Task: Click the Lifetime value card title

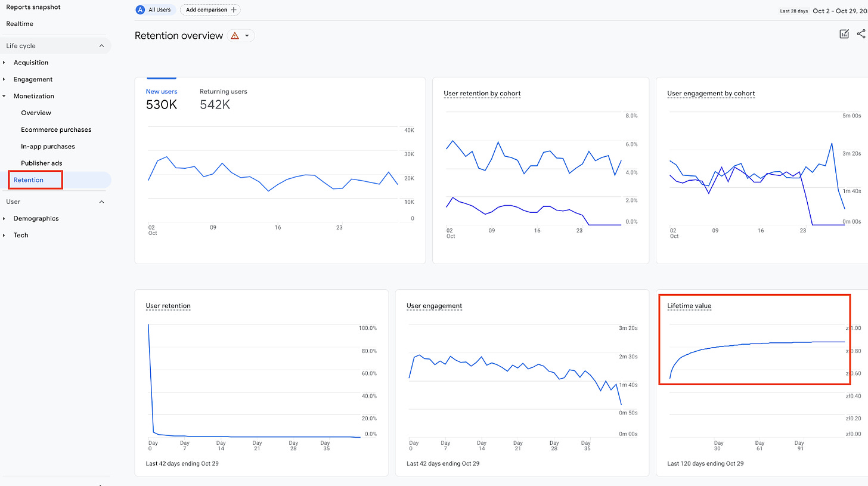Action: (689, 306)
